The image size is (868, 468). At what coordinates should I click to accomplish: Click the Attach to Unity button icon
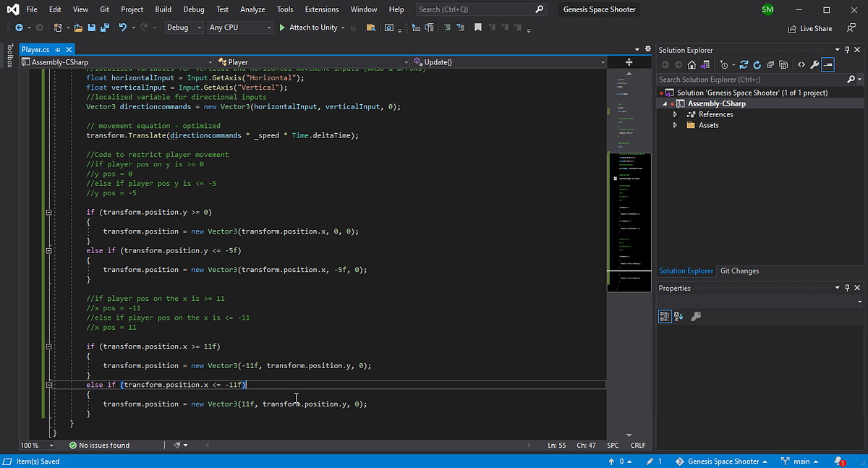[281, 27]
